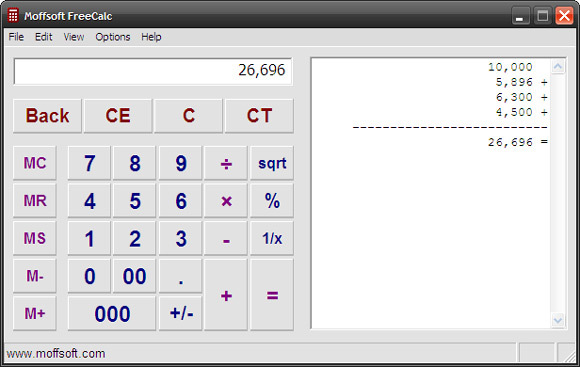Insert a decimal point
Viewport: 580px width, 367px height.
pyautogui.click(x=181, y=276)
